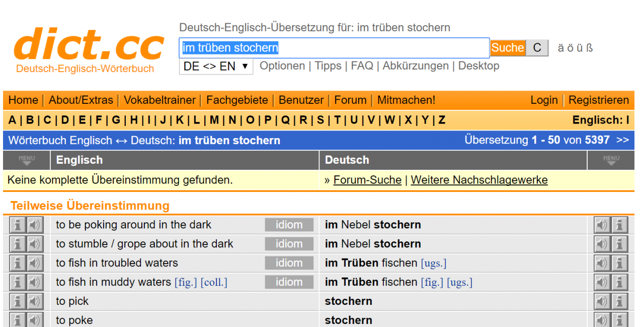Go to next results page with >>
Image resolution: width=644 pixels, height=327 pixels.
click(622, 140)
